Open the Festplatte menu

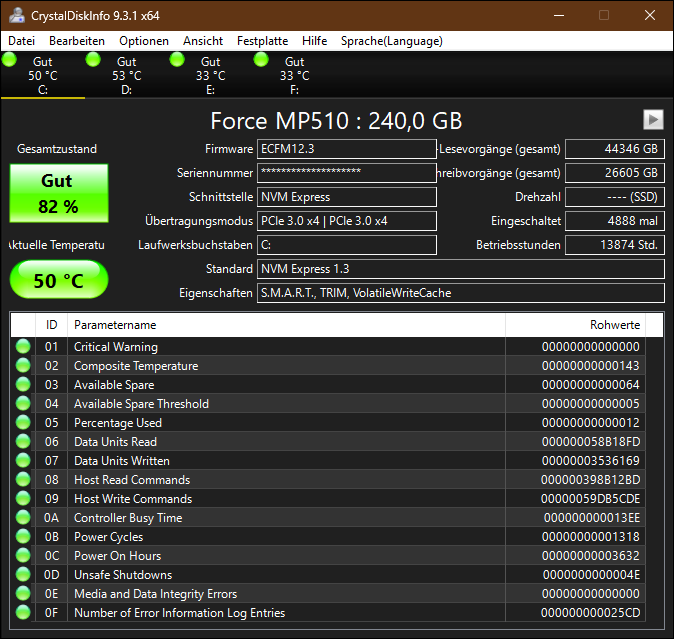coord(263,41)
